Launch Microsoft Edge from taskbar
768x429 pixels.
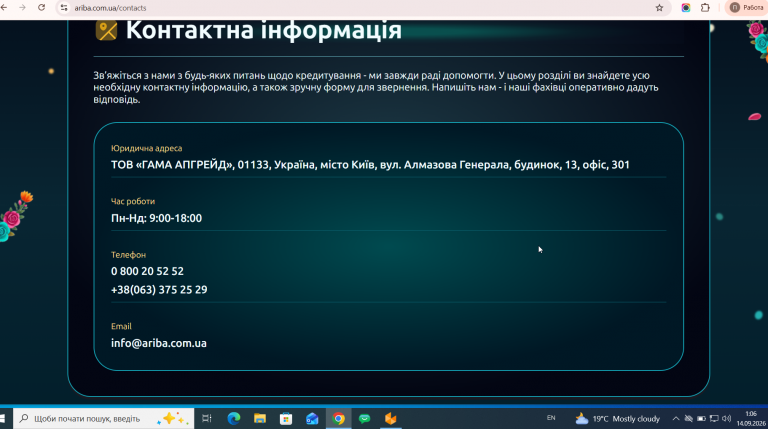[x=234, y=419]
